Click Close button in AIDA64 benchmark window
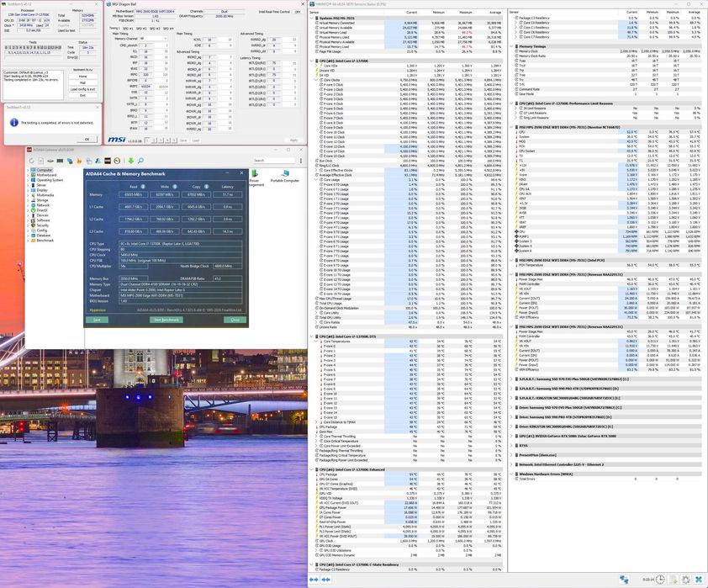The height and width of the screenshot is (588, 708). 235,320
